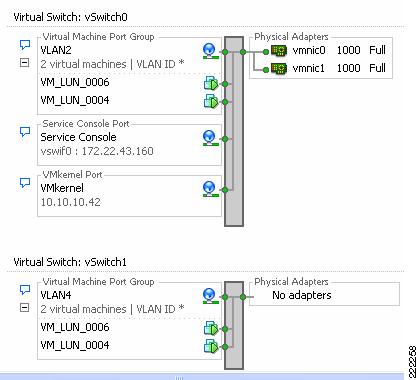Click VM_LUN_0004 virtual machine icon under VLAN4

tap(211, 346)
